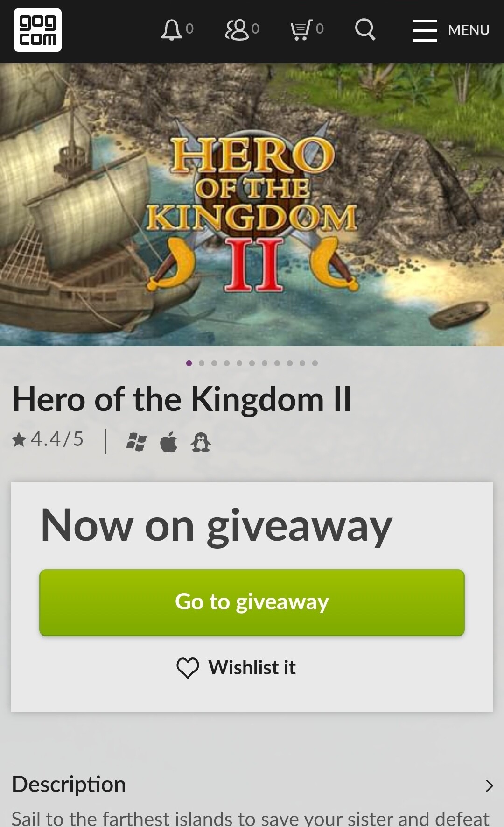Open the notifications bell icon

[172, 30]
